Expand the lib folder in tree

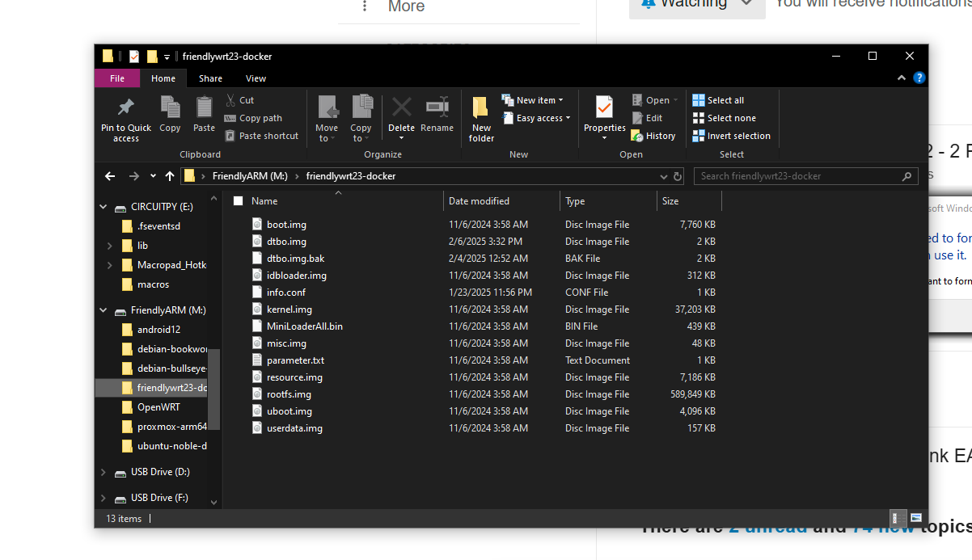tap(109, 246)
